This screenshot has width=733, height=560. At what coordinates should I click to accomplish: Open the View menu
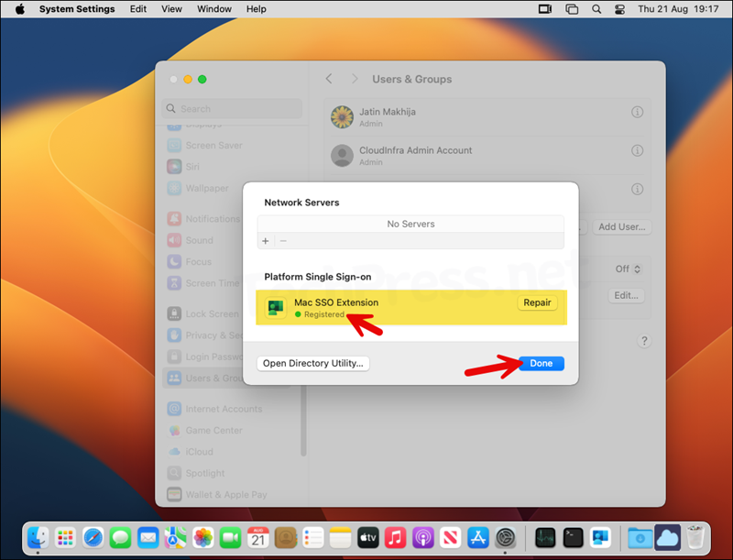click(x=171, y=9)
